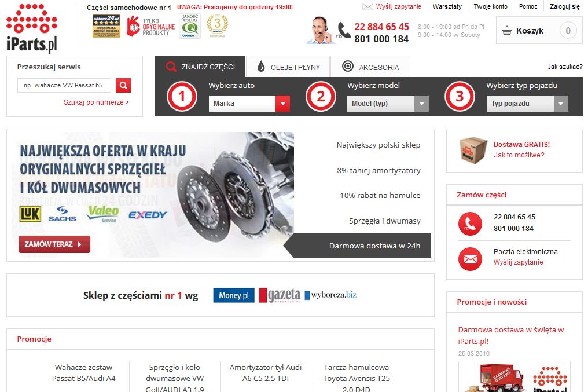The height and width of the screenshot is (392, 588).
Task: Click the wyborcza.biz logo
Action: pos(330,295)
